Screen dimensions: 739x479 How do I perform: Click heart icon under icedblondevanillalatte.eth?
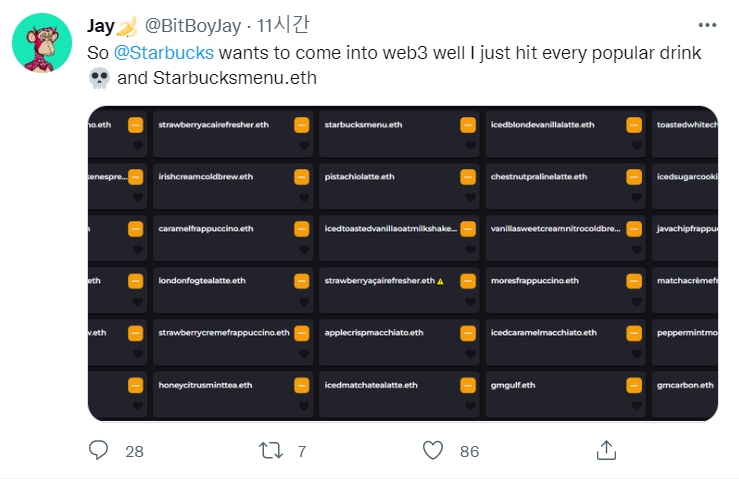pyautogui.click(x=633, y=146)
